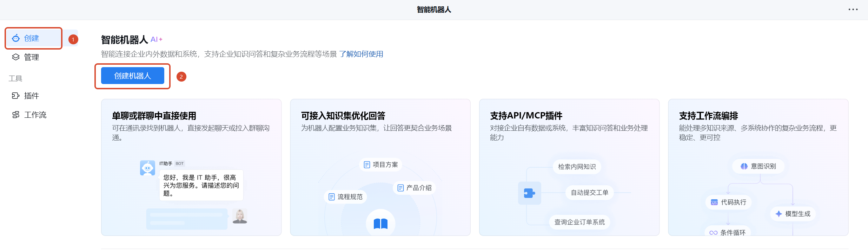Click the brain icon in 意图识别 chip
The height and width of the screenshot is (251, 868).
point(744,166)
